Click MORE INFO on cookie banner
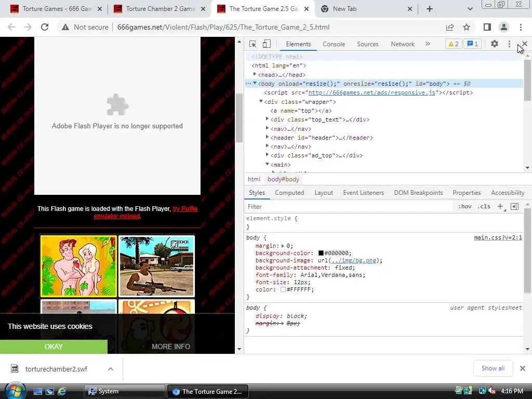 point(171,347)
